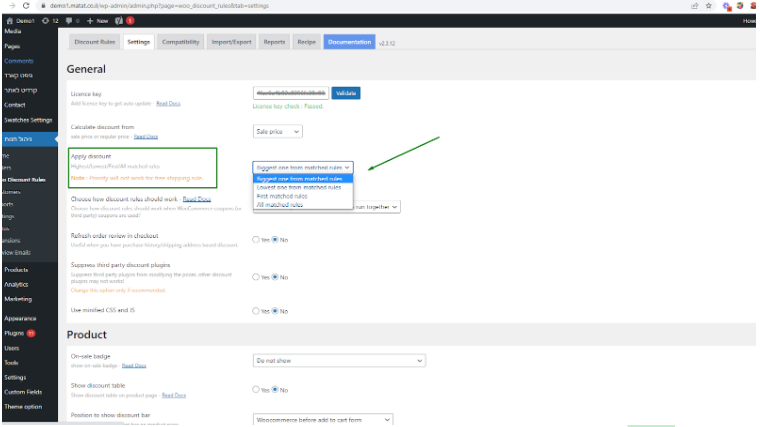Open the Sale price dropdown

pos(277,131)
